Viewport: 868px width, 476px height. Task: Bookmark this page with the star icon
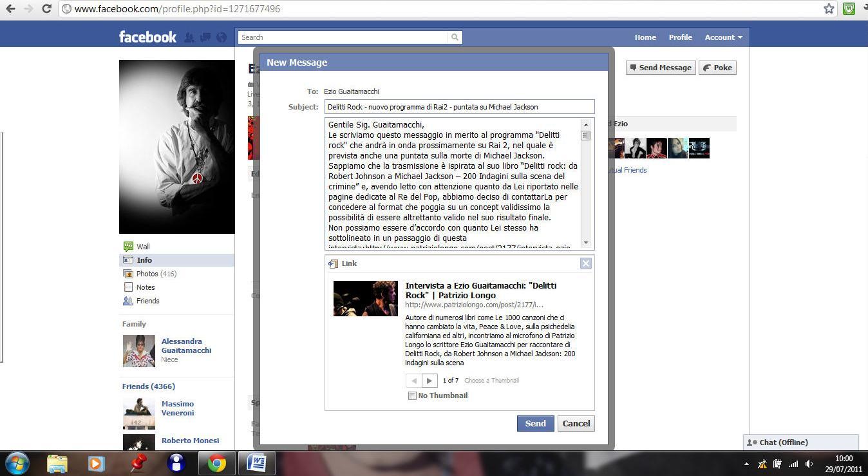click(x=829, y=9)
